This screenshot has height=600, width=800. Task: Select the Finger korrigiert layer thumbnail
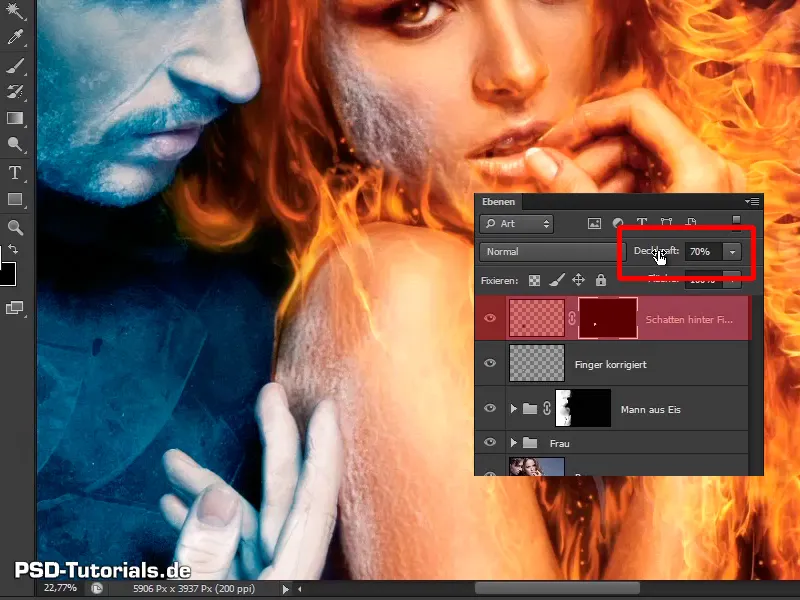click(x=537, y=363)
